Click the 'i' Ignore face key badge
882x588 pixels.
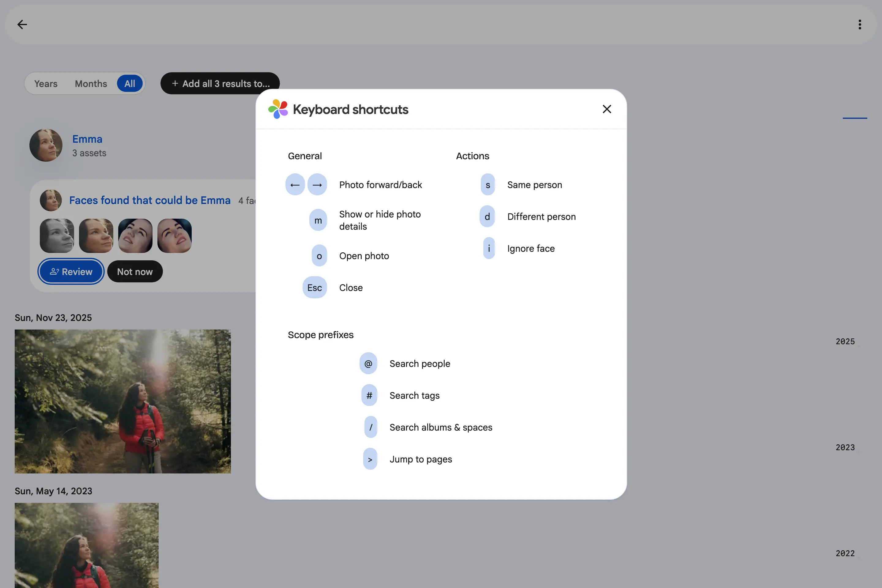click(489, 248)
